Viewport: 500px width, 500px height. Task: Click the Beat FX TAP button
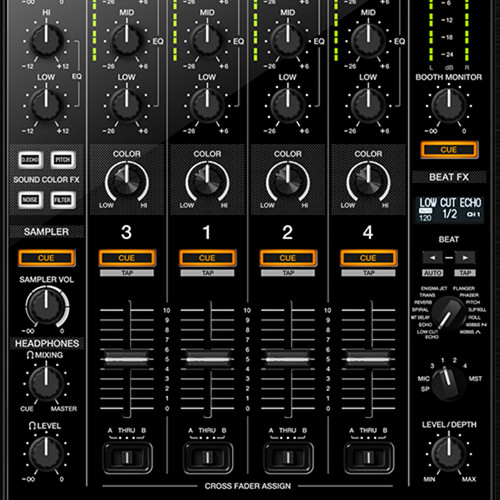(x=465, y=273)
